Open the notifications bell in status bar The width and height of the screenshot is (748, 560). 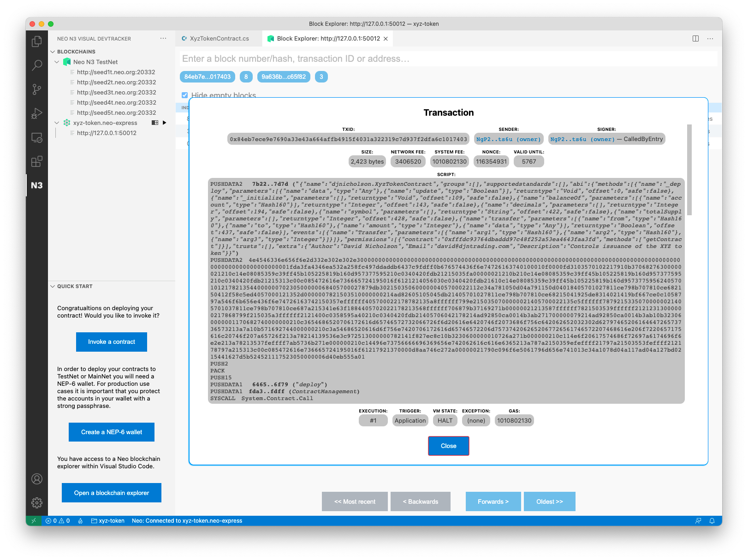[712, 521]
